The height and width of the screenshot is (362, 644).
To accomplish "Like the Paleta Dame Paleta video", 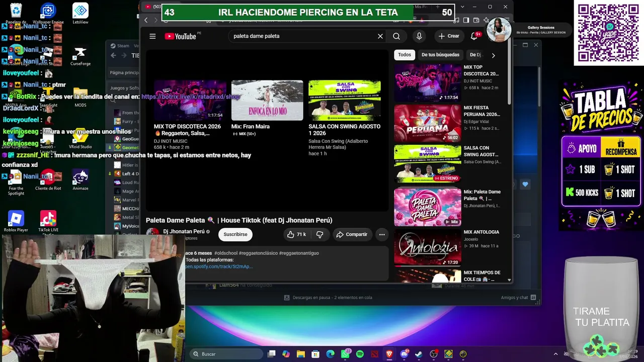I will point(296,234).
